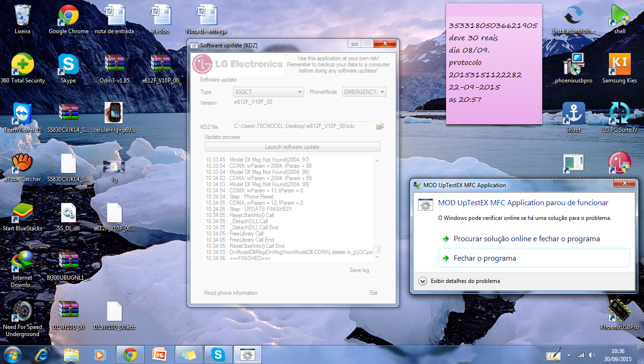Click the '===FINISHED===' log line
Image resolution: width=644 pixels, height=364 pixels.
click(x=238, y=258)
